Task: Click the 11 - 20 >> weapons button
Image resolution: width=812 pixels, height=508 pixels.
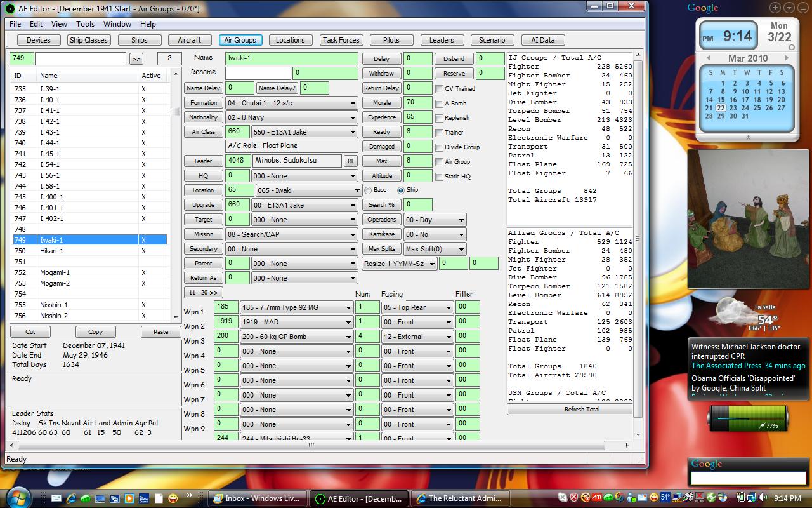Action: click(203, 293)
